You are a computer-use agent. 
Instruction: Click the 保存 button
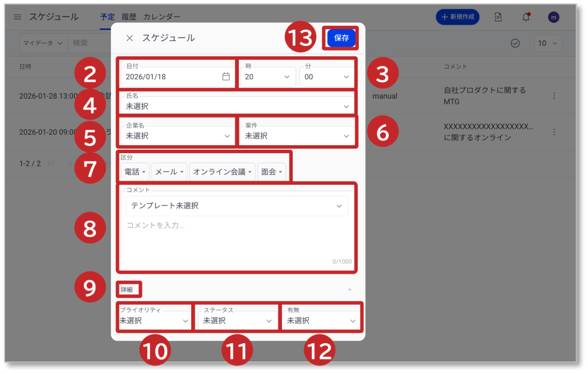pyautogui.click(x=341, y=38)
